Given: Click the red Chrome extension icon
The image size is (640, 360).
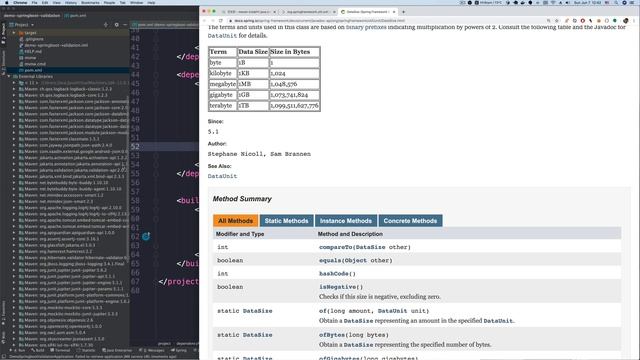Looking at the screenshot, I should 582,20.
